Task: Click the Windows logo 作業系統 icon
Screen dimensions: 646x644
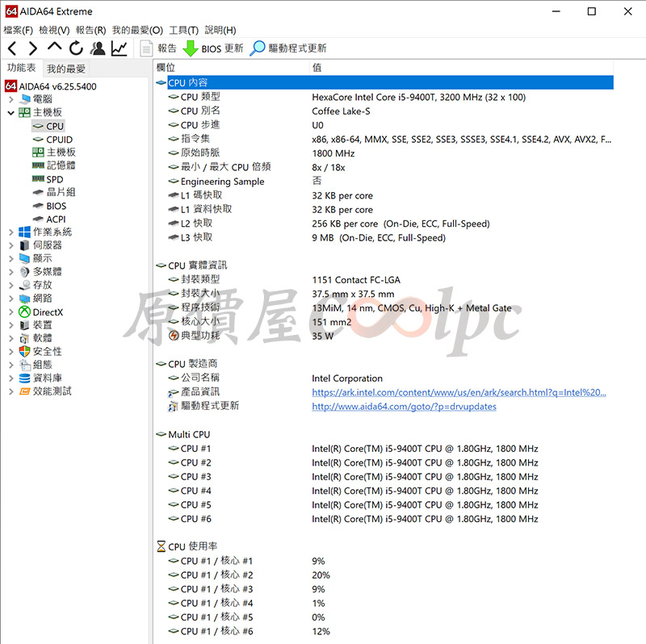Action: click(x=25, y=232)
